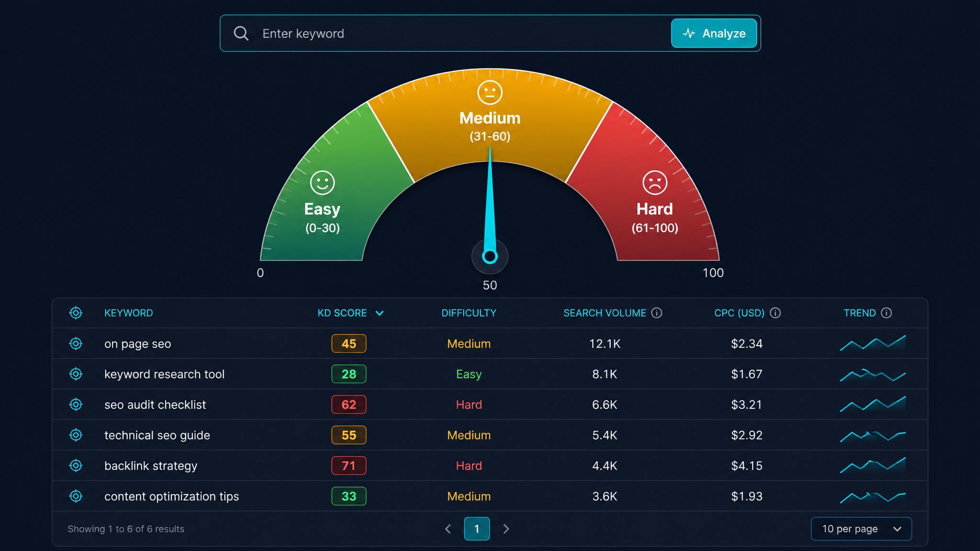The image size is (980, 551).
Task: Sort by KD Score using the chevron
Action: [379, 313]
